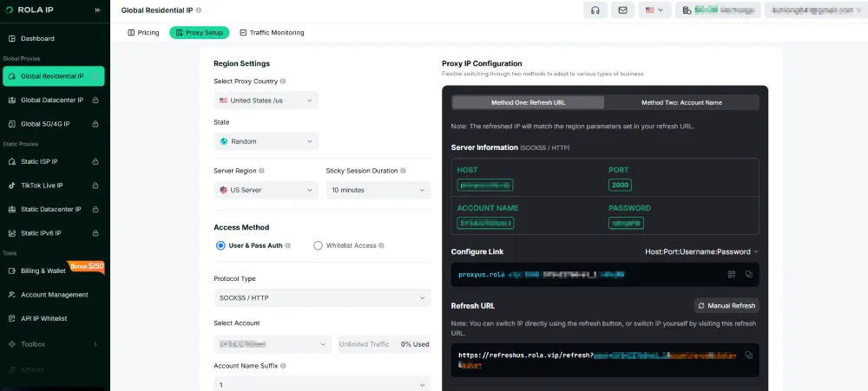Open the mail messages icon
The image size is (868, 391).
click(x=622, y=10)
